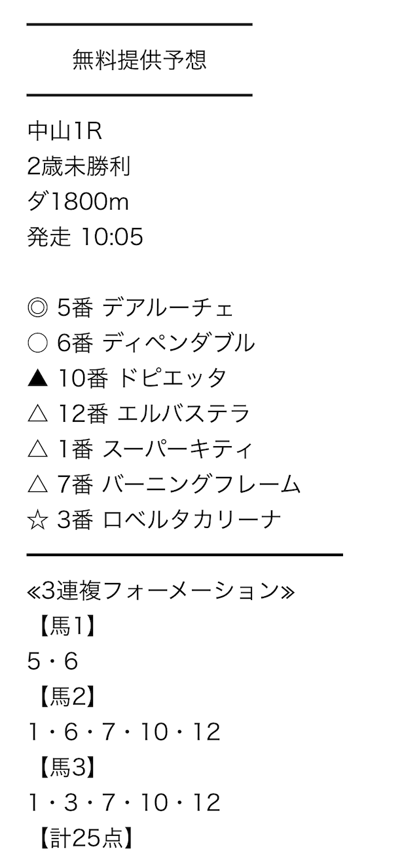Click the △ mark beside 1番 スーパーキティ

point(39,449)
